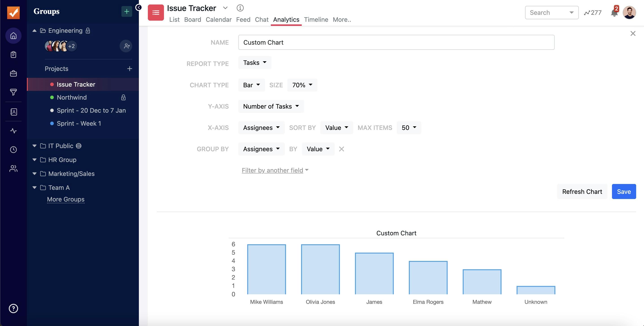Click the Home icon in left sidebar
This screenshot has width=644, height=326.
pyautogui.click(x=13, y=36)
